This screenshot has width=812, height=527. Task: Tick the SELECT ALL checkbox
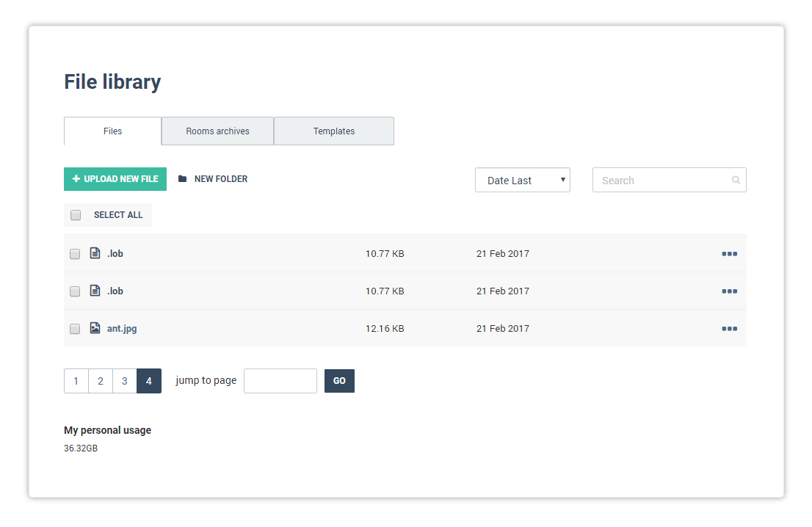[76, 215]
